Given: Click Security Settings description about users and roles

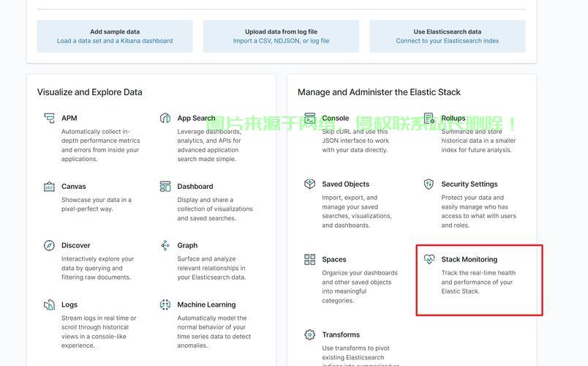Looking at the screenshot, I should tap(478, 212).
